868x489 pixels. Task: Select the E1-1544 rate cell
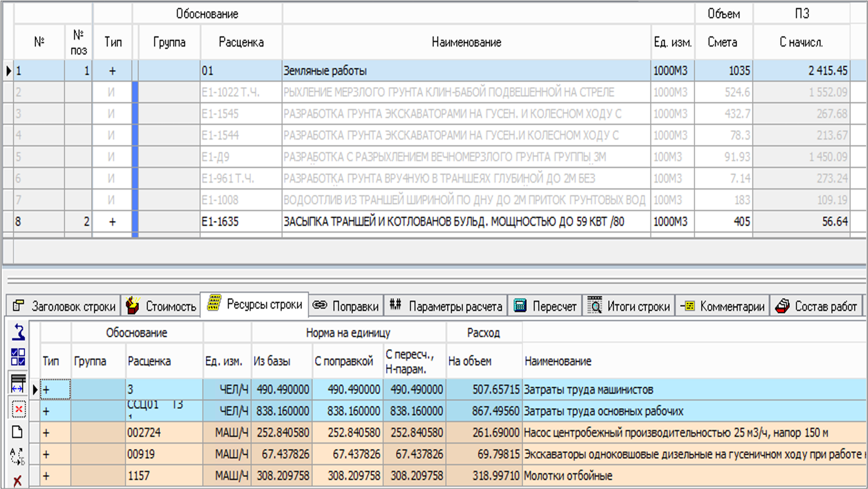[x=241, y=135]
